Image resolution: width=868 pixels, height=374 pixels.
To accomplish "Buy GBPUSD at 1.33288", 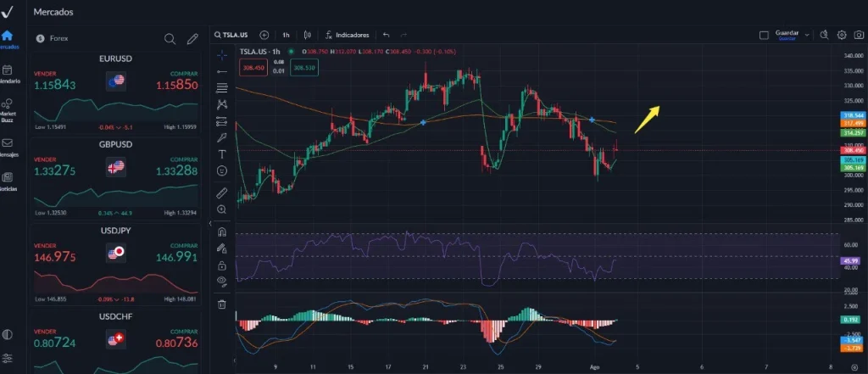I will (x=176, y=171).
